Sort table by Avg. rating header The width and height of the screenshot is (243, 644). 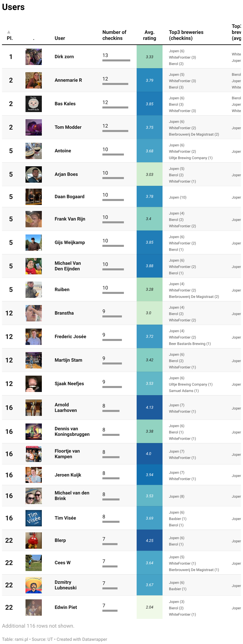click(149, 35)
